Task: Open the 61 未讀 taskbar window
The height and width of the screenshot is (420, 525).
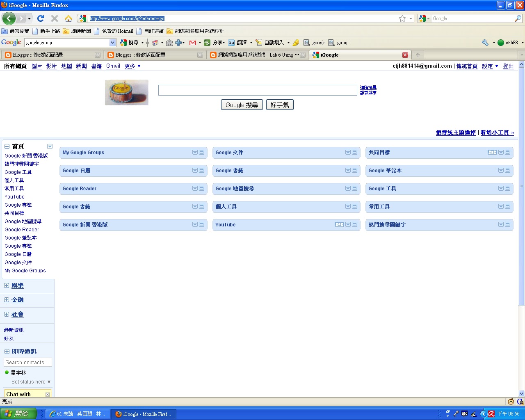Action: pyautogui.click(x=78, y=414)
